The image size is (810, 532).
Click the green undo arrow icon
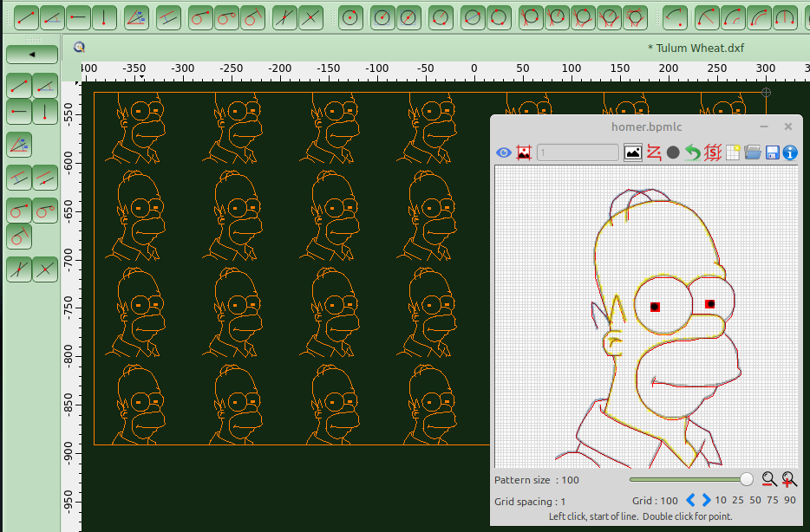pyautogui.click(x=692, y=152)
